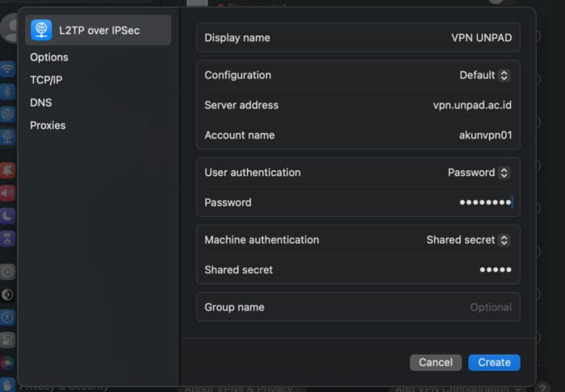Image resolution: width=565 pixels, height=392 pixels.
Task: Click the Display name label
Action: (237, 38)
